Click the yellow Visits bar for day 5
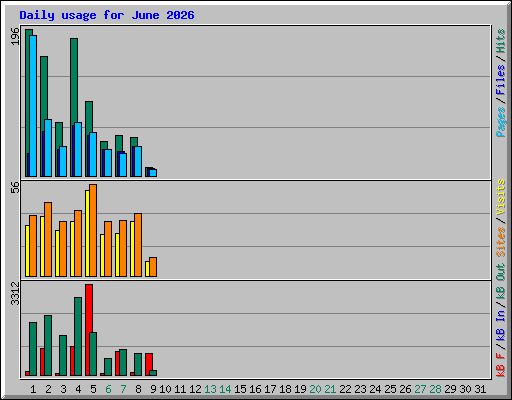The image size is (512, 400). click(x=87, y=233)
